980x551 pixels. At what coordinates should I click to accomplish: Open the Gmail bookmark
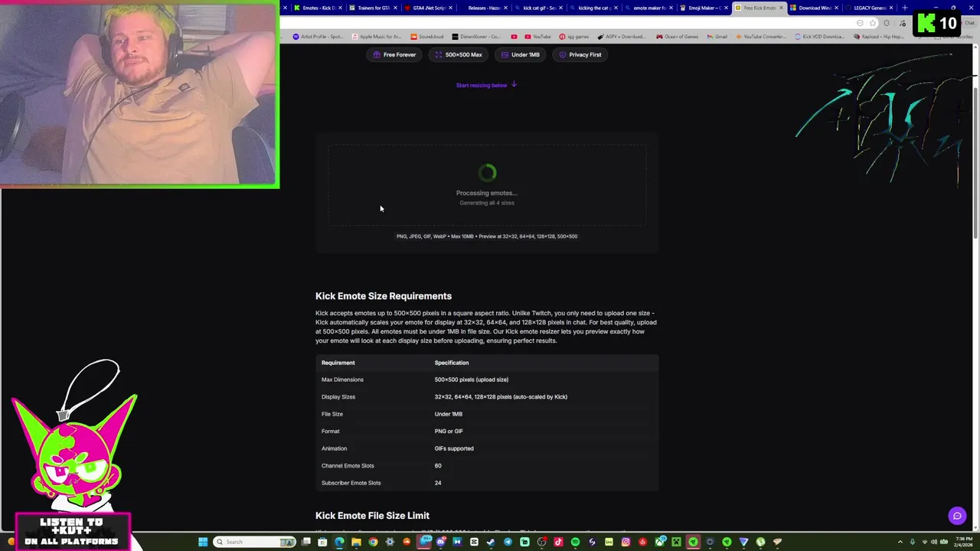717,37
